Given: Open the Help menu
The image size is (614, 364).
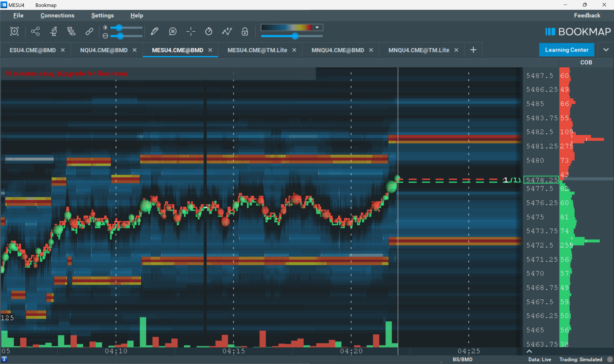Looking at the screenshot, I should click(x=137, y=15).
